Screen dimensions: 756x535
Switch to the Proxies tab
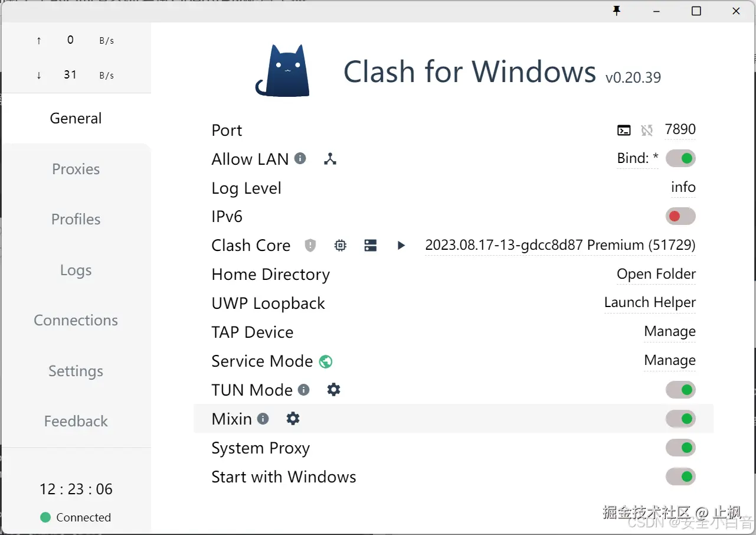pos(76,169)
